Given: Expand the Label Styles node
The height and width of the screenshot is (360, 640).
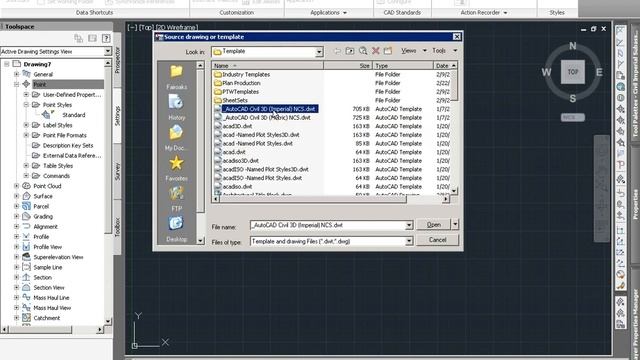Looking at the screenshot, I should point(26,125).
